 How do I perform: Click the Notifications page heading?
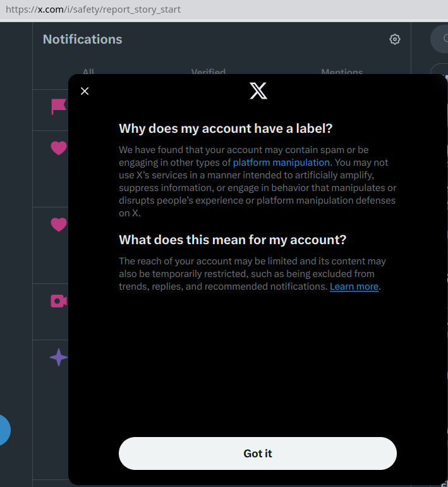(x=83, y=39)
